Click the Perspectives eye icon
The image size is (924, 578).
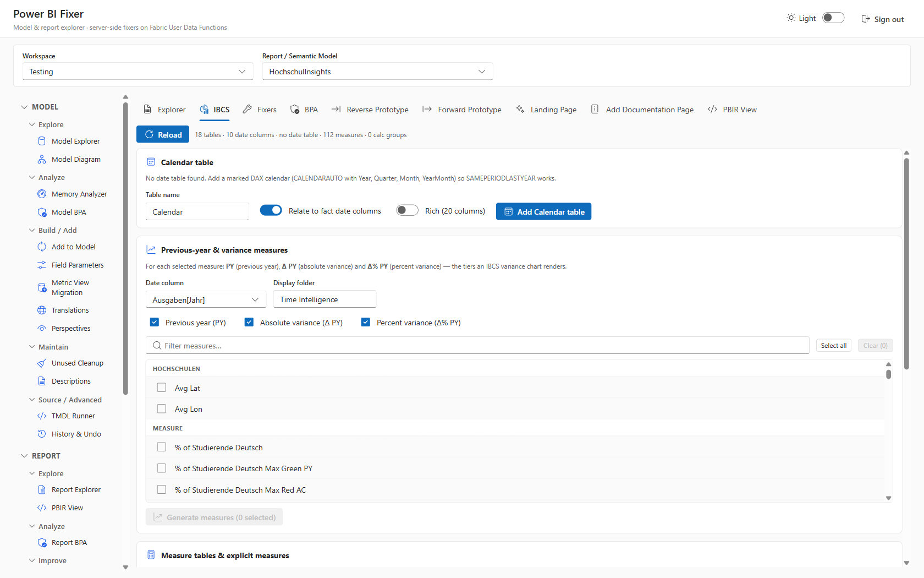[42, 328]
